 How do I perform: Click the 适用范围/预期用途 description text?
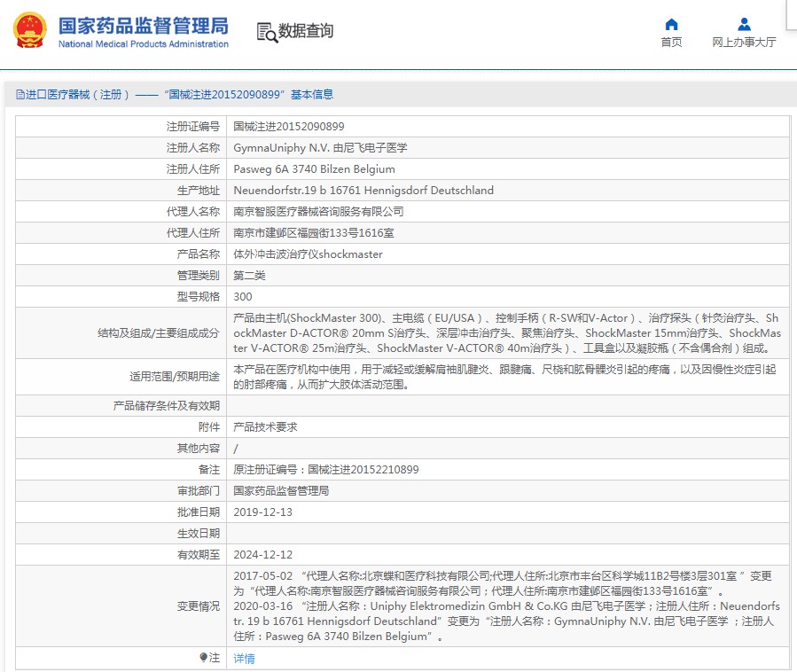[504, 377]
